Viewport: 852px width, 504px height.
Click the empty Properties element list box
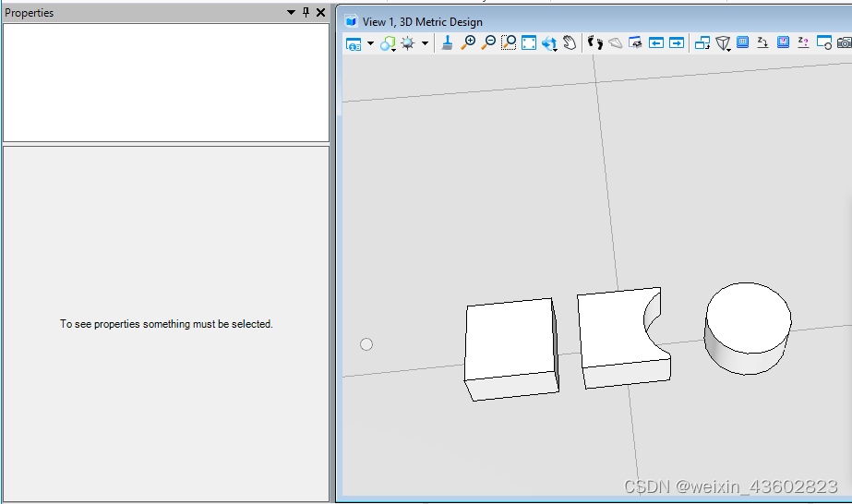(166, 82)
